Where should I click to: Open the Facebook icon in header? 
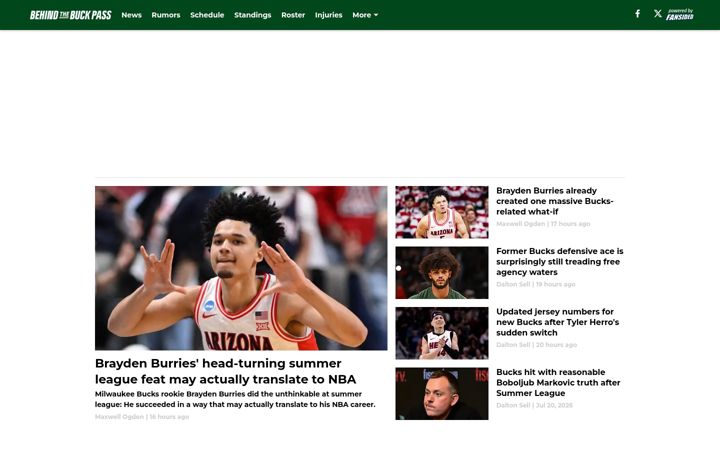click(637, 14)
